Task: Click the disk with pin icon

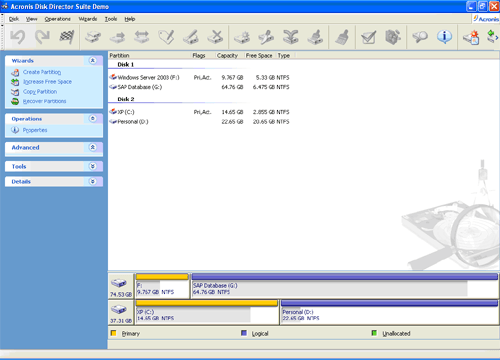Action: click(266, 37)
